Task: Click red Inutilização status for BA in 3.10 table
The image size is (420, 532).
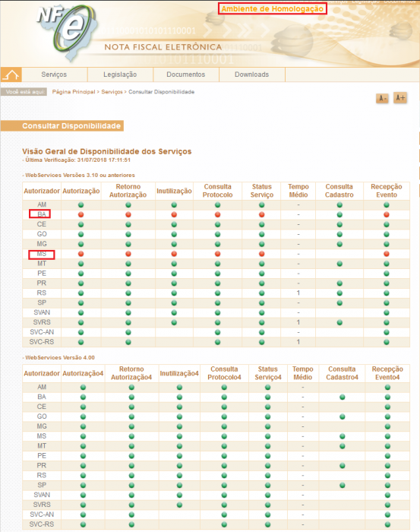Action: click(x=174, y=215)
